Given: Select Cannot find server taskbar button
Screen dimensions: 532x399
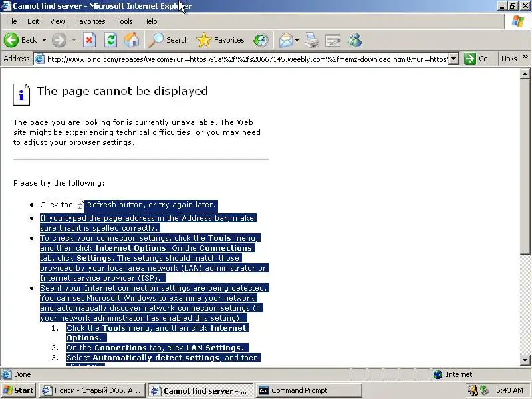Looking at the screenshot, I should (x=201, y=391).
